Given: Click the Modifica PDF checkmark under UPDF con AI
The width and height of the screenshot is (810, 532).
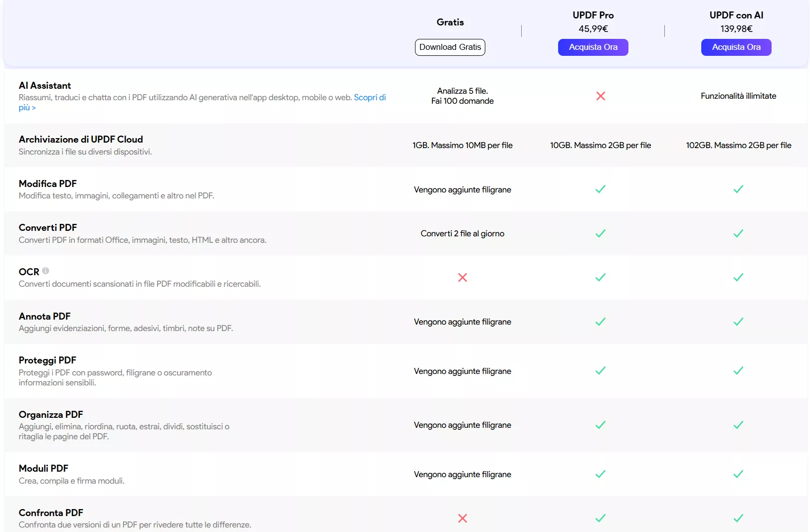Looking at the screenshot, I should pos(739,189).
